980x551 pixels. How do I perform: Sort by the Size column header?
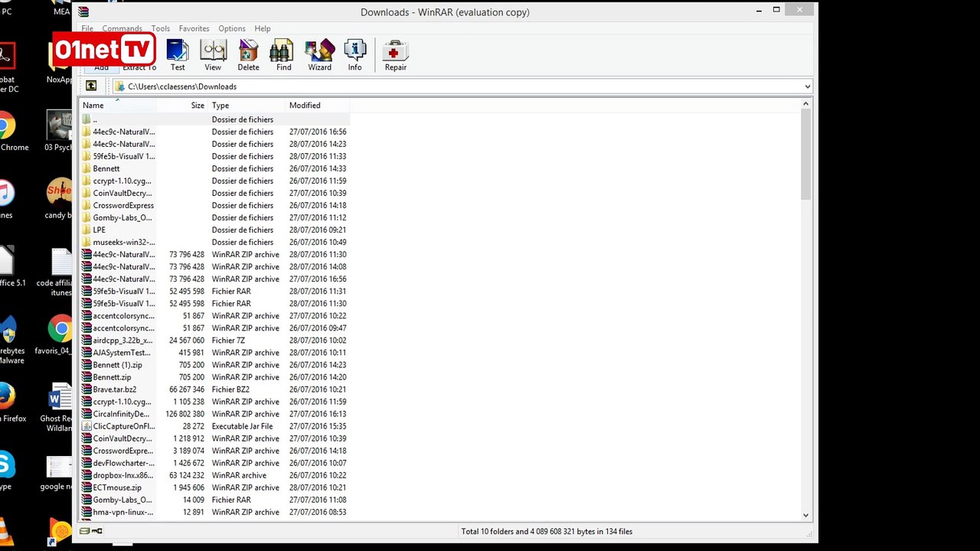183,106
